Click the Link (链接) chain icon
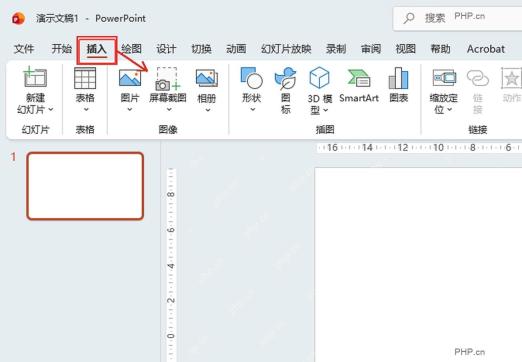The height and width of the screenshot is (362, 522). tap(478, 78)
